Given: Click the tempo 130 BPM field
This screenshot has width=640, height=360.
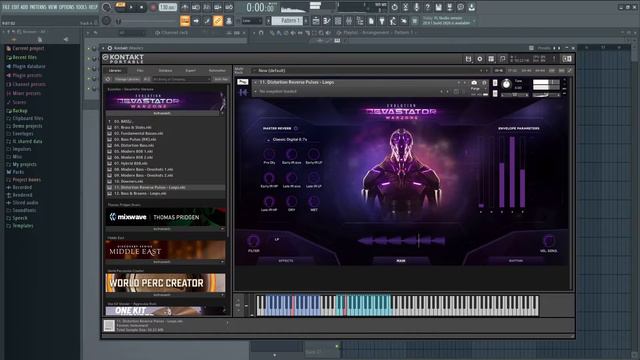Looking at the screenshot, I should pos(168,7).
